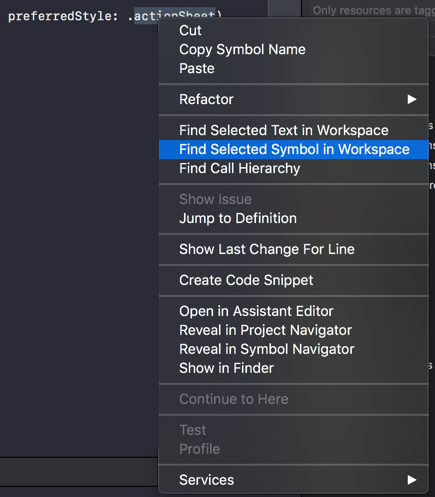
Task: Open the Refactor submenu
Action: tap(293, 99)
